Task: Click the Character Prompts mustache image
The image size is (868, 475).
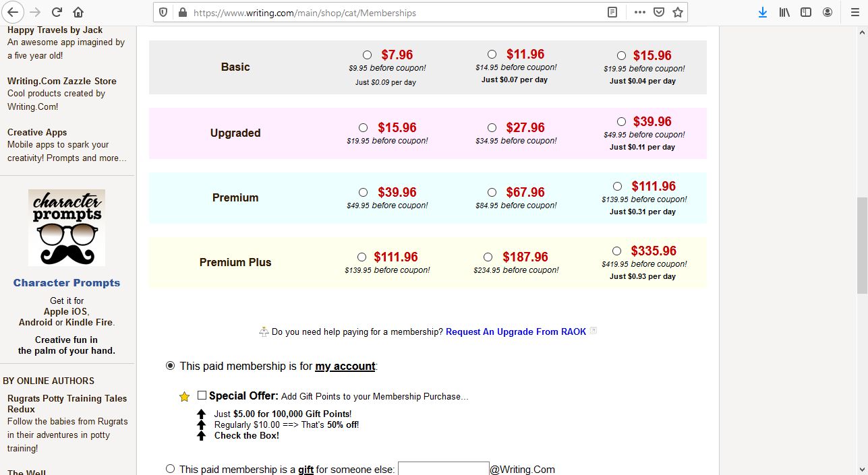Action: (67, 228)
